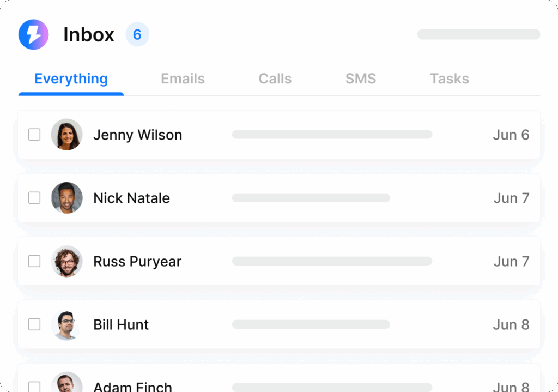The height and width of the screenshot is (392, 558).
Task: Go to the Tasks tab
Action: coord(450,79)
